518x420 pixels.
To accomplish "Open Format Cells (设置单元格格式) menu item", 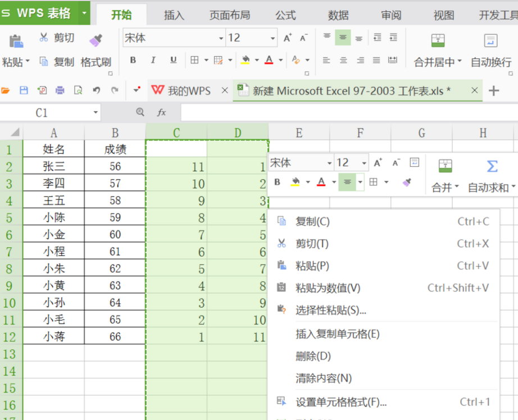I will [x=383, y=402].
